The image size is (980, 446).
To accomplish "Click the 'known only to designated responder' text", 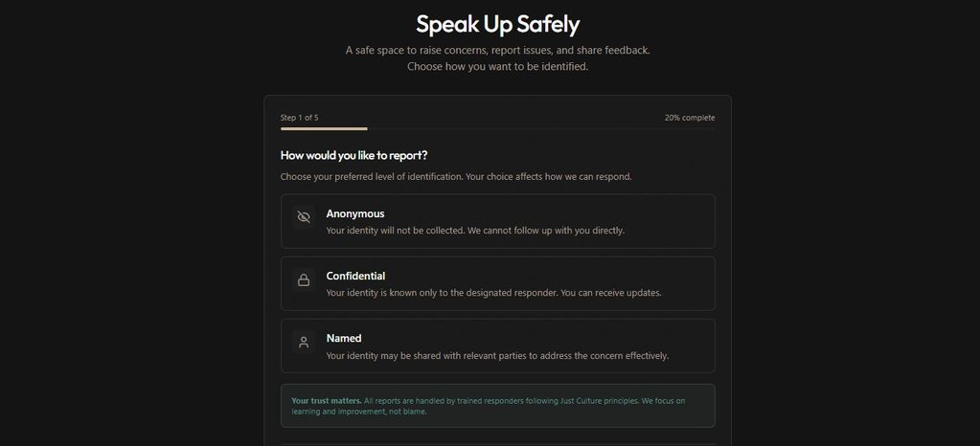I will coord(493,293).
